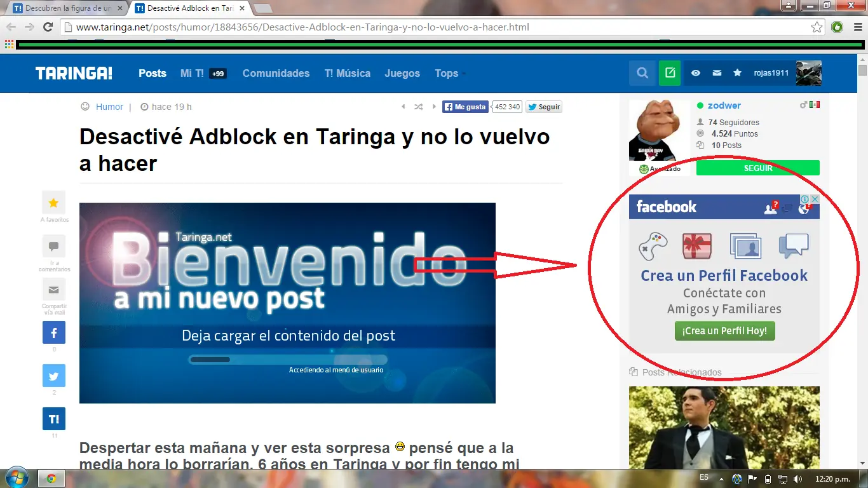Click the green create-post pencil icon
This screenshot has width=868, height=488.
tap(670, 73)
